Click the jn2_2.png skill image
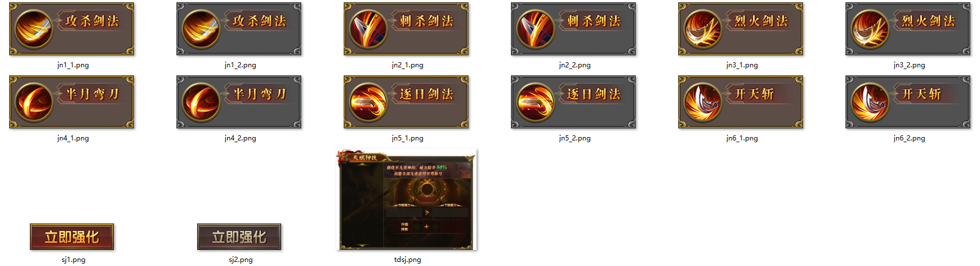Viewport: 980px width, 266px height. (x=574, y=29)
